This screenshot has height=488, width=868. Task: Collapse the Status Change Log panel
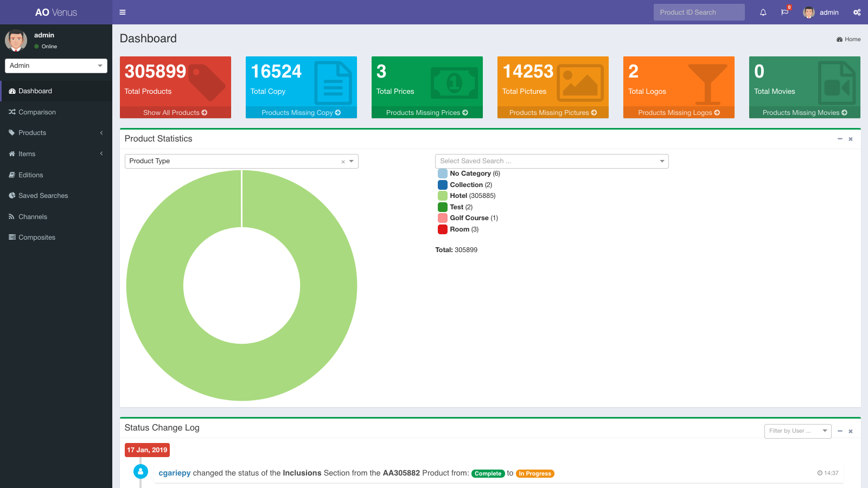click(840, 431)
